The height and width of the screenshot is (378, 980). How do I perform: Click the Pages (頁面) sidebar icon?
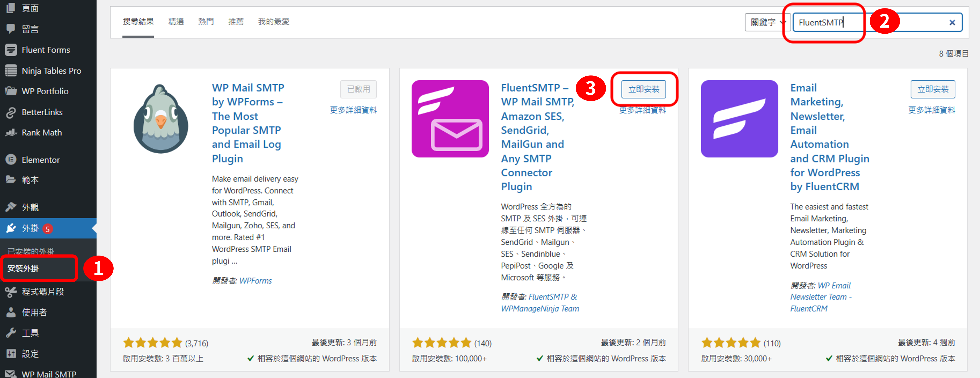pos(11,8)
